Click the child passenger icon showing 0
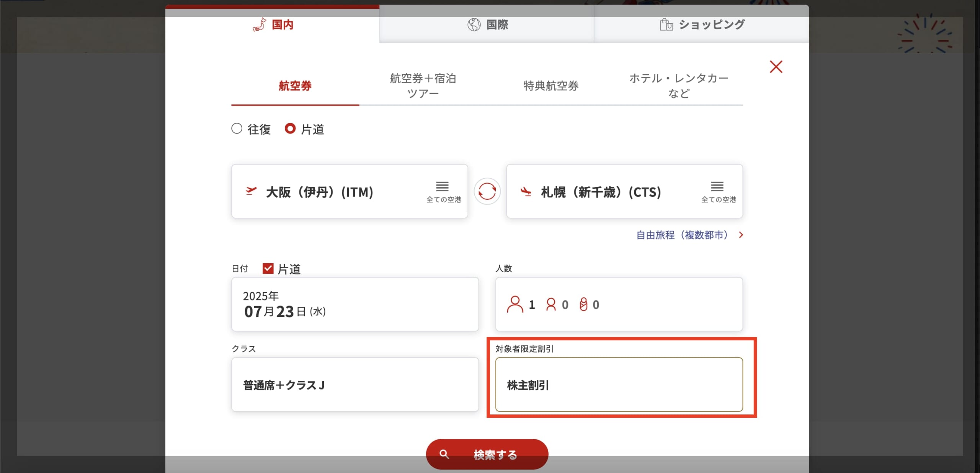Screen dimensions: 980x473 tap(550, 304)
